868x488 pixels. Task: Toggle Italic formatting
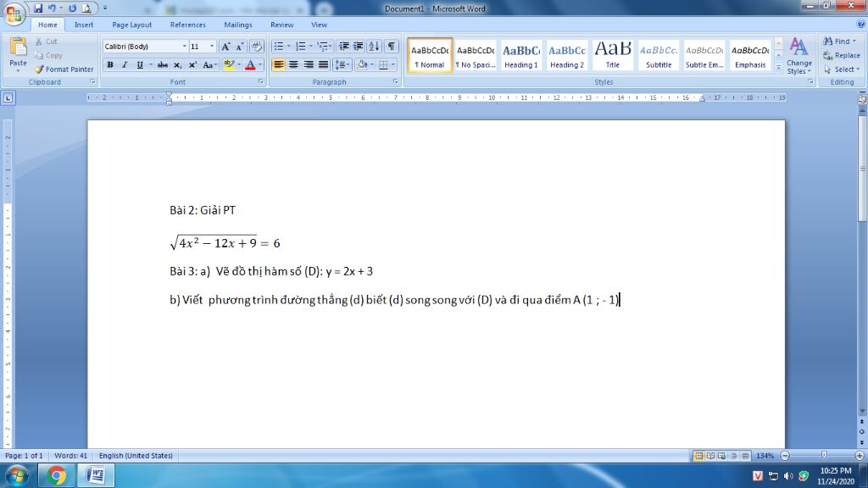(125, 64)
